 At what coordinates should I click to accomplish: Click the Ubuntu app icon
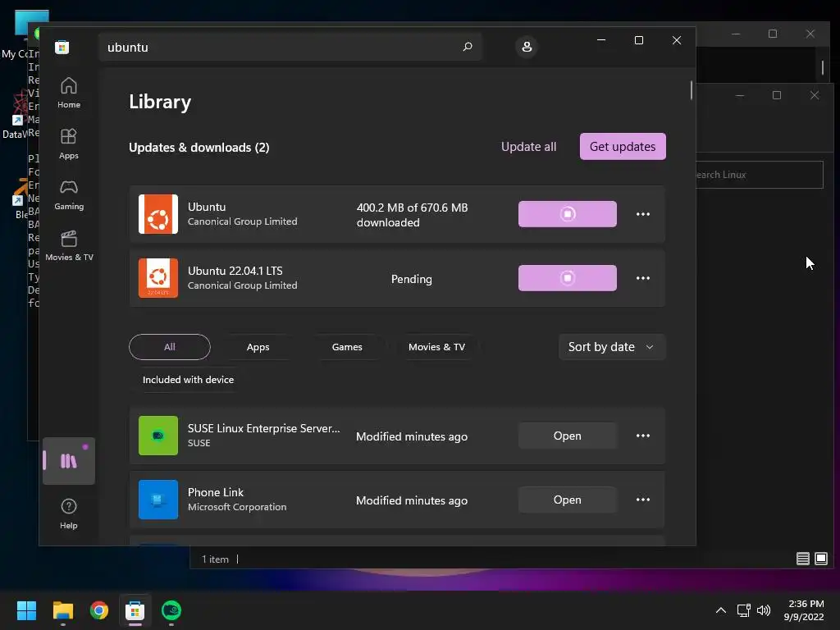[x=158, y=214]
